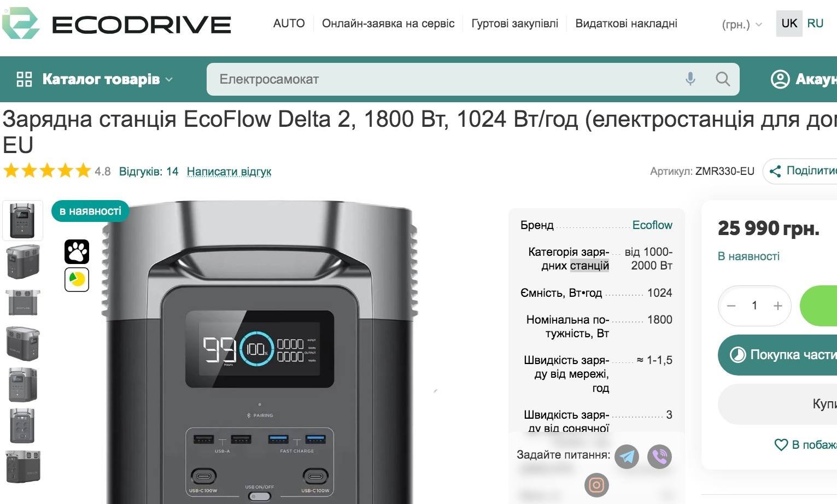Open the currency (грн.) dropdown
The height and width of the screenshot is (504, 837).
pyautogui.click(x=741, y=25)
